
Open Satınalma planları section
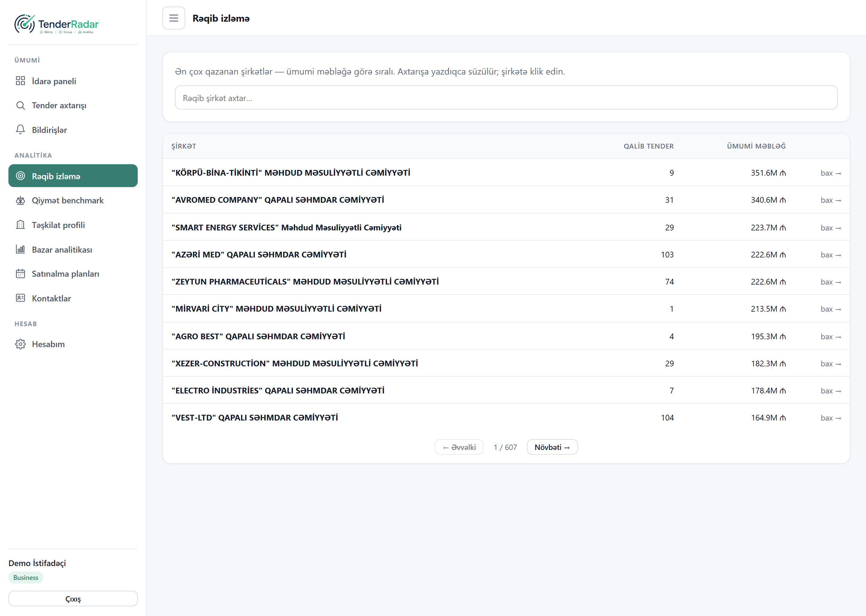(73, 274)
